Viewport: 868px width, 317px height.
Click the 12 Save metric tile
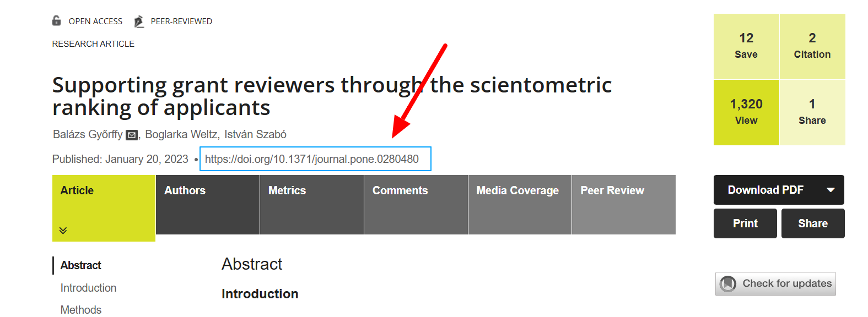pyautogui.click(x=746, y=46)
